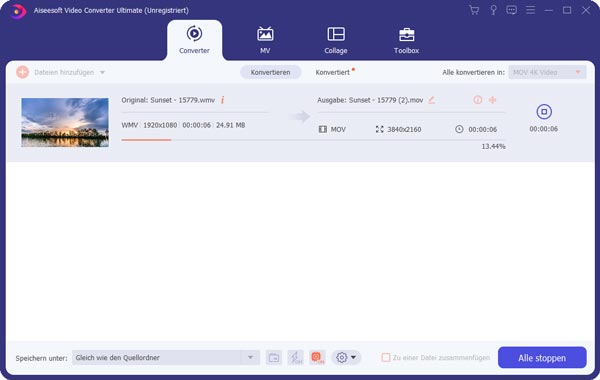Viewport: 600px width, 380px height.
Task: Switch to the MV tab
Action: (265, 40)
